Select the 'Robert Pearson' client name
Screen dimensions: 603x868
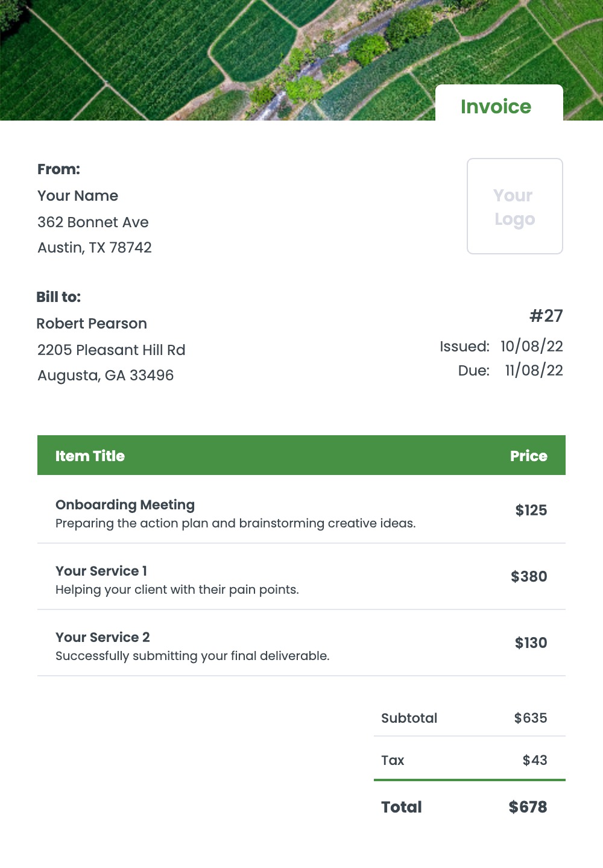pyautogui.click(x=92, y=324)
